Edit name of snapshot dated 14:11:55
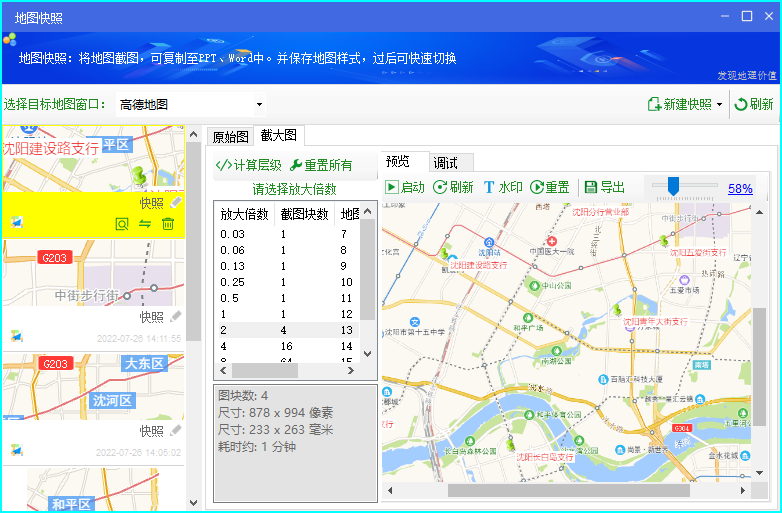 coord(176,316)
